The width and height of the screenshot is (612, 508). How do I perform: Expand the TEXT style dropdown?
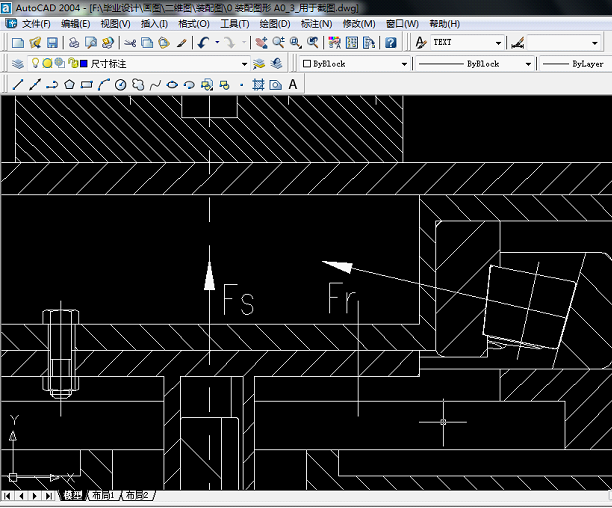(498, 43)
